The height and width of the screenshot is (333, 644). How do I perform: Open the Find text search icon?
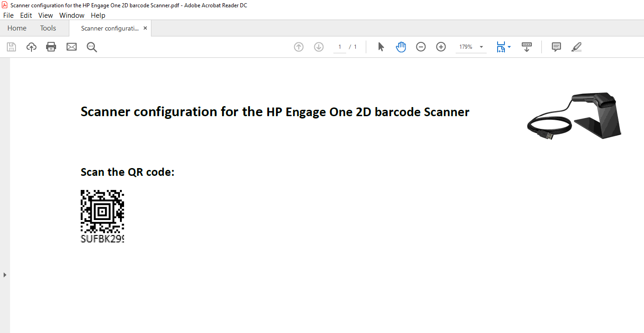(92, 47)
